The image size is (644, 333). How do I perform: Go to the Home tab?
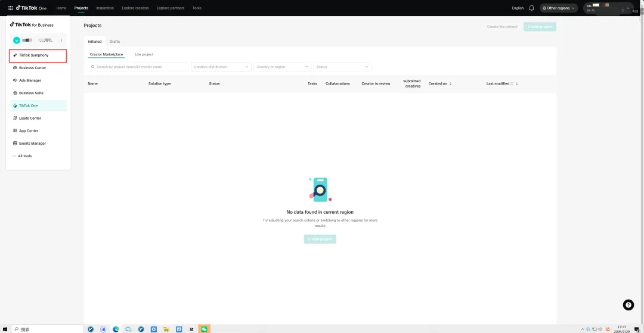click(61, 8)
